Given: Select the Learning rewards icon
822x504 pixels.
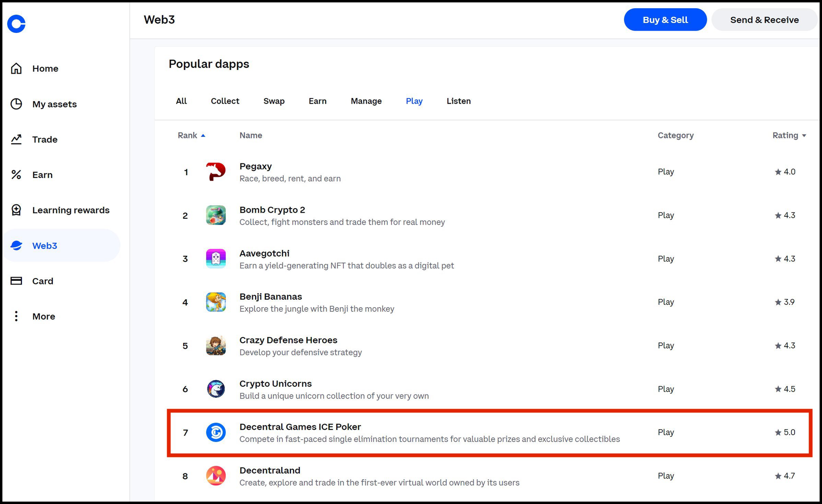Looking at the screenshot, I should pos(16,210).
